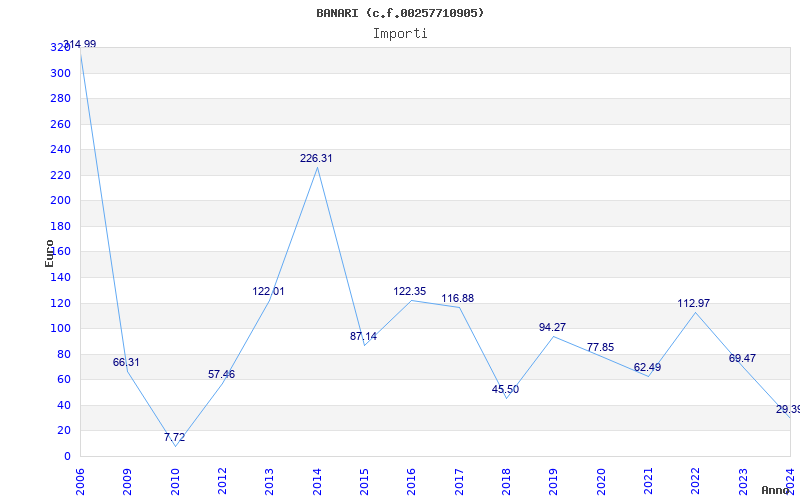Click the 140 y-axis tick label
This screenshot has height=500, width=800.
tap(60, 278)
